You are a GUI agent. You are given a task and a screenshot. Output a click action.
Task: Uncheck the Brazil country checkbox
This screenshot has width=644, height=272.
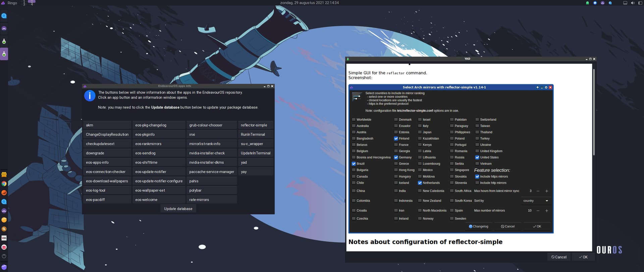(x=354, y=164)
